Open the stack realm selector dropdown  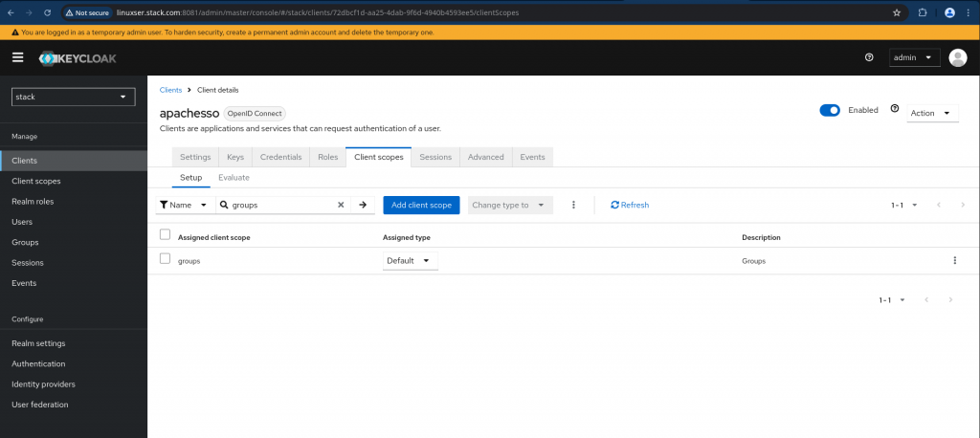click(74, 97)
